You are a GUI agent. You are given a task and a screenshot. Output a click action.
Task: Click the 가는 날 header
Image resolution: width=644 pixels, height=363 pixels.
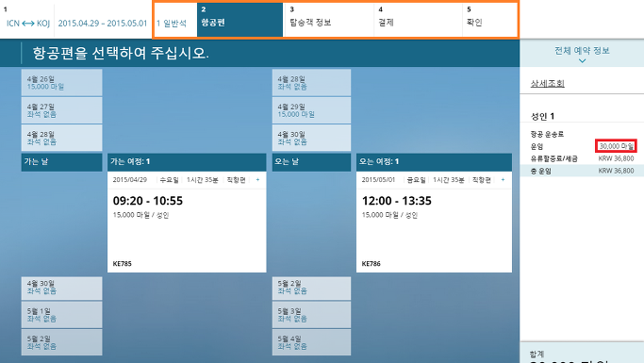(x=61, y=162)
